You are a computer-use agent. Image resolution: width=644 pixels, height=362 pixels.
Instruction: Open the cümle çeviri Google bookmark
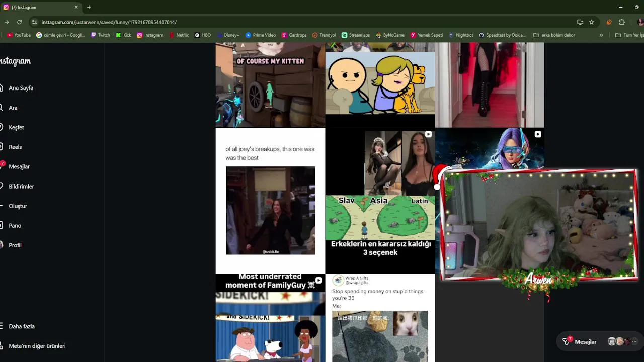[60, 35]
